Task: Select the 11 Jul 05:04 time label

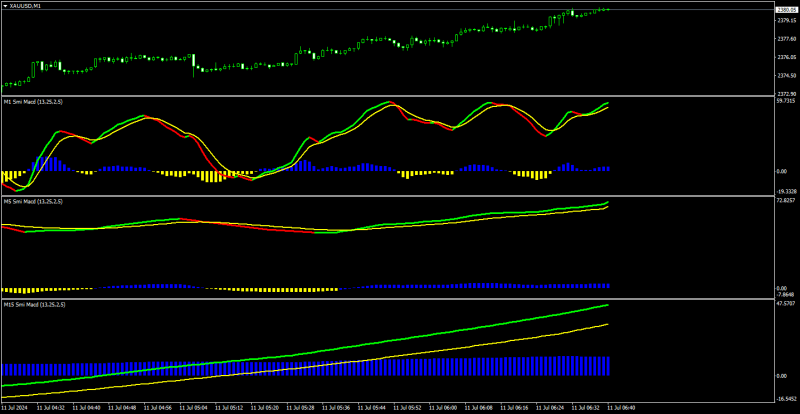Action: [195, 408]
